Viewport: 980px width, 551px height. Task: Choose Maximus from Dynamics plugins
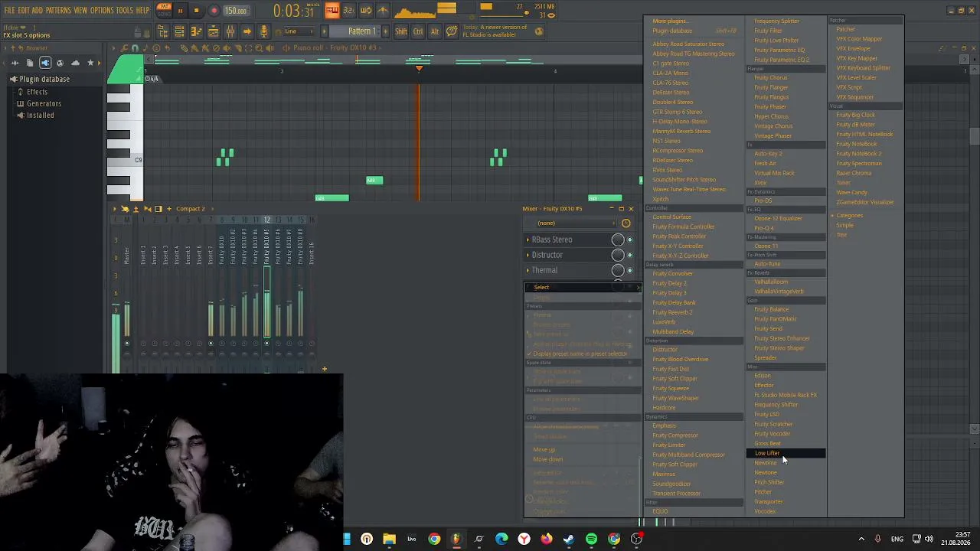(664, 474)
